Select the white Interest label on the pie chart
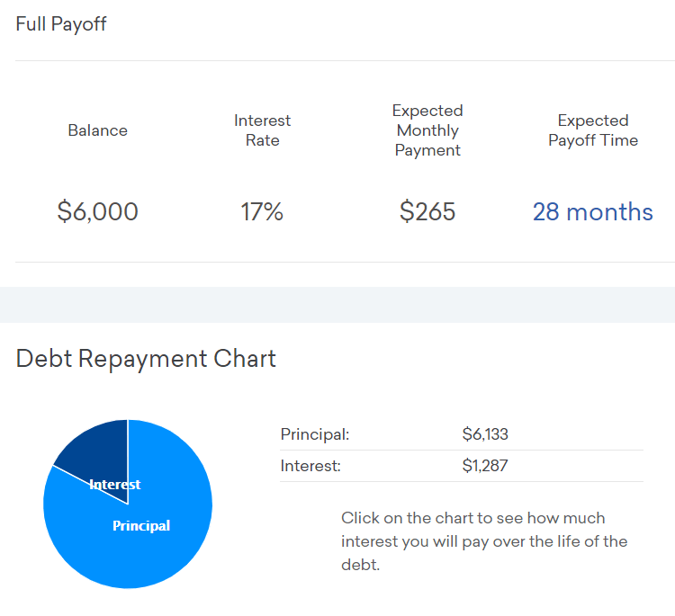This screenshot has width=675, height=616. (115, 485)
